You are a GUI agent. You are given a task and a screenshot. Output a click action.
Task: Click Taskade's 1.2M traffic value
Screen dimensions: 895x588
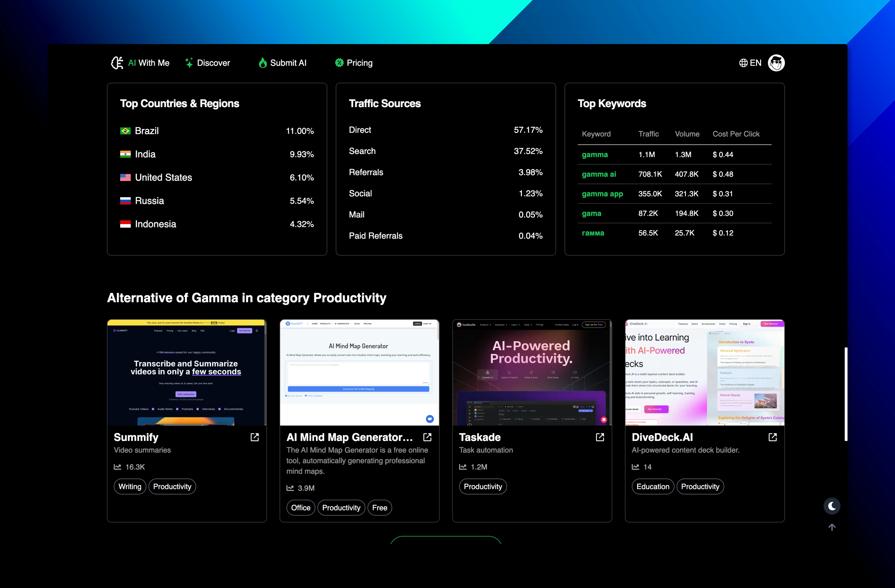479,467
